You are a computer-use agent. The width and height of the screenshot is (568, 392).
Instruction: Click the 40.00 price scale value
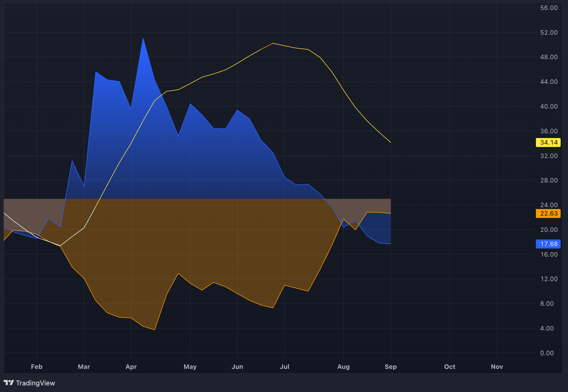pos(549,106)
